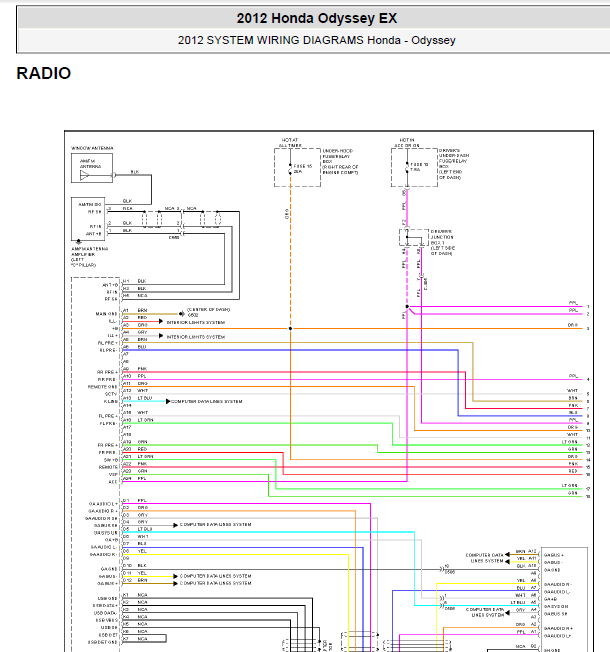Click the 'ACC' pin label
Screen dimensions: 610x652
point(113,482)
